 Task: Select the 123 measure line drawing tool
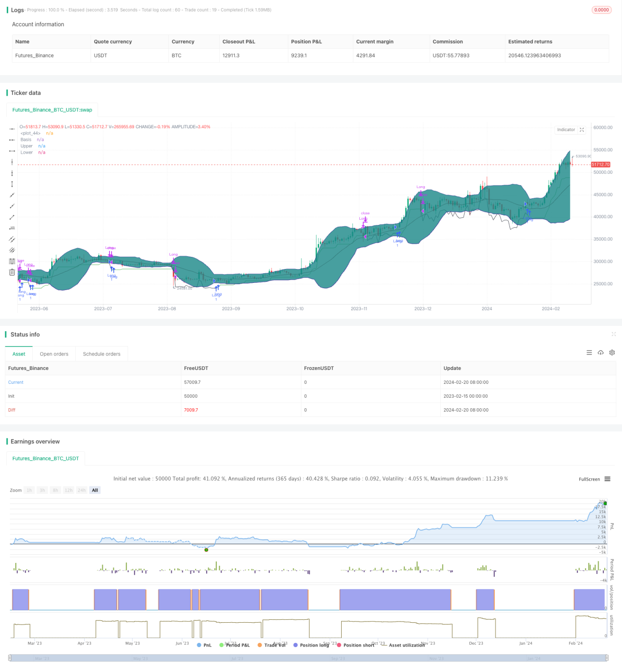tap(12, 228)
